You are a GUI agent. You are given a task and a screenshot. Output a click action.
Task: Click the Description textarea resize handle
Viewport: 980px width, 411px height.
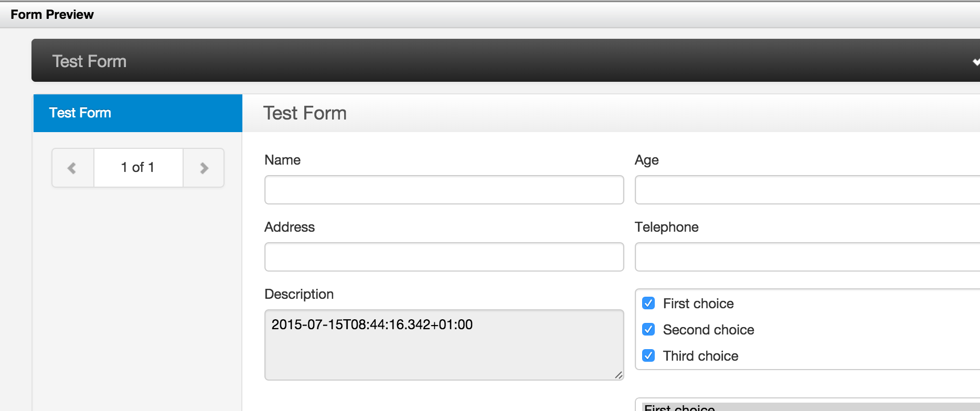click(619, 375)
